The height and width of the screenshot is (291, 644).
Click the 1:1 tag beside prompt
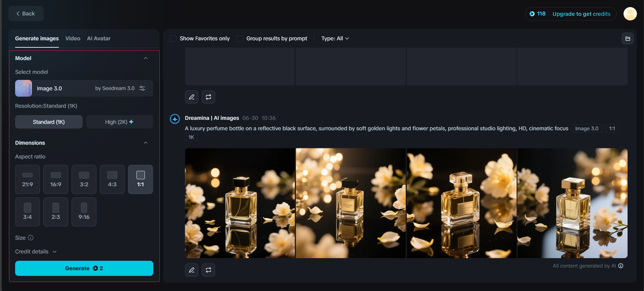point(612,129)
